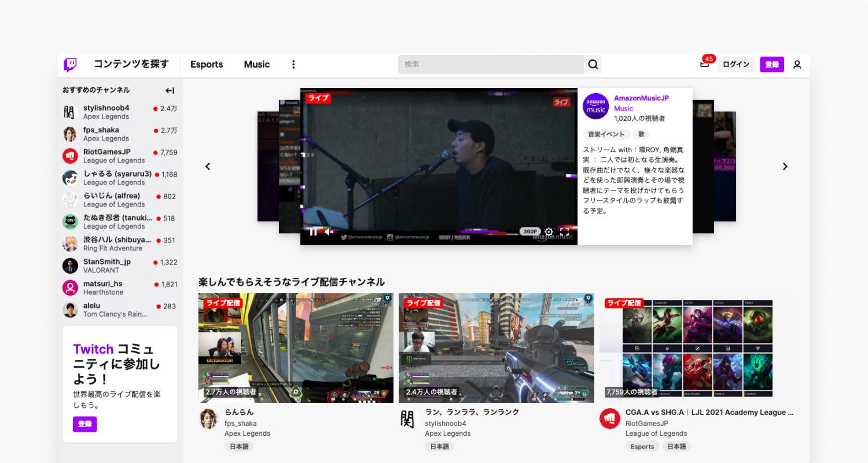Open tanuki avatar in sidebar
This screenshot has height=463, width=868.
(70, 222)
